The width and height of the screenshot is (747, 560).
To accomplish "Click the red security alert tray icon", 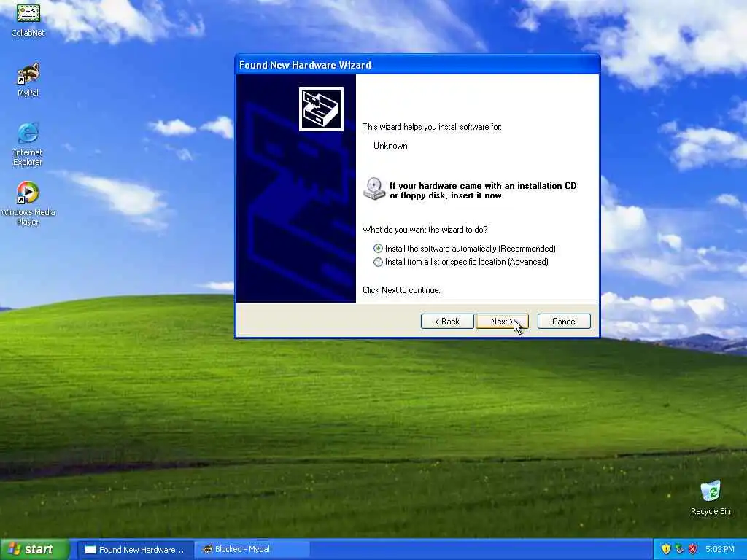I will (693, 550).
